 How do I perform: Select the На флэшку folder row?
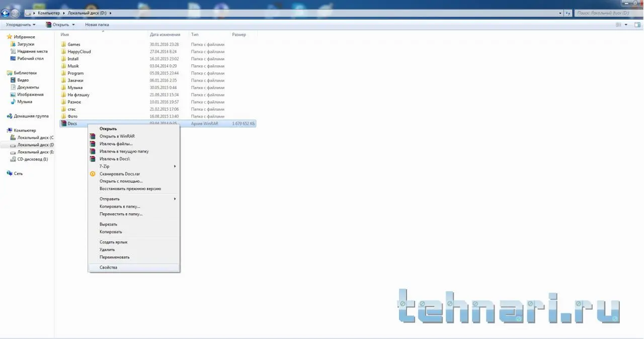[x=158, y=95]
